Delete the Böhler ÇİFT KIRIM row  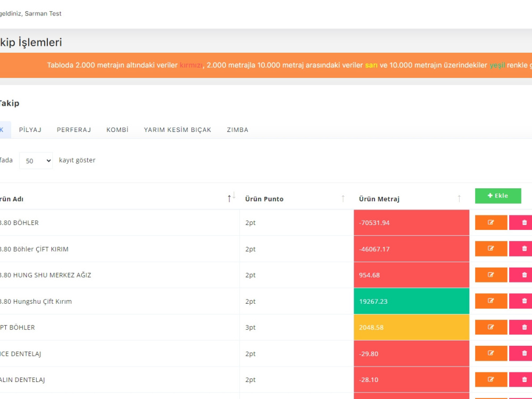(x=521, y=248)
